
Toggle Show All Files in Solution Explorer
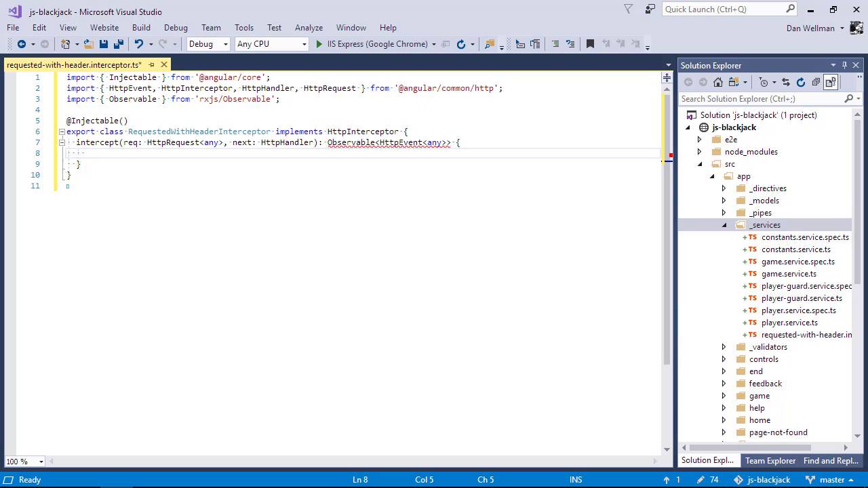(x=831, y=82)
